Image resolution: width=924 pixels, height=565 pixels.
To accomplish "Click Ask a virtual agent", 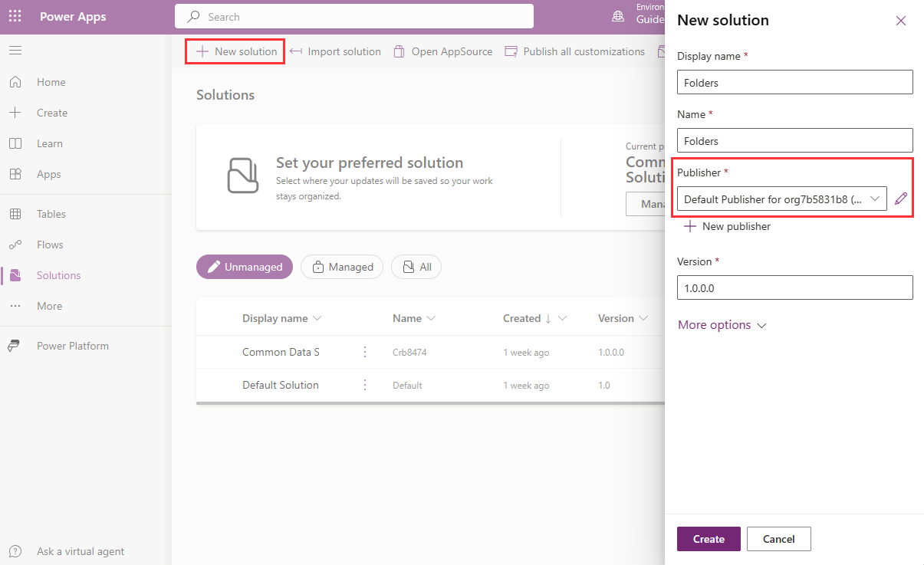I will [80, 551].
